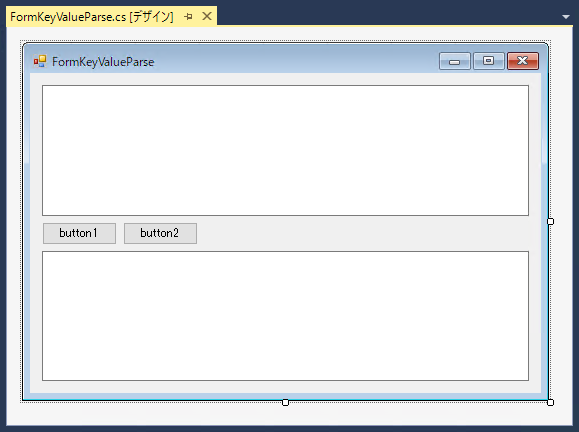Click the right-edge form resize handle
Screen dimensions: 579x432
click(x=550, y=221)
